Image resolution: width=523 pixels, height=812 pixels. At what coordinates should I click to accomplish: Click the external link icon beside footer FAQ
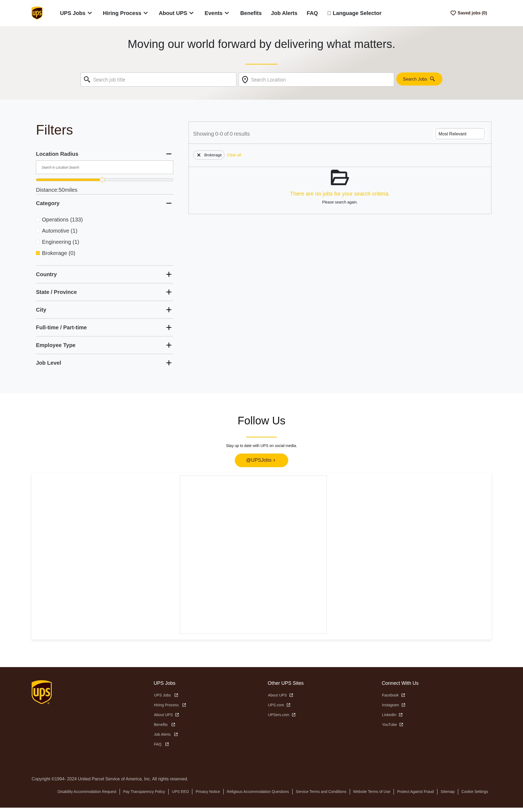[167, 744]
